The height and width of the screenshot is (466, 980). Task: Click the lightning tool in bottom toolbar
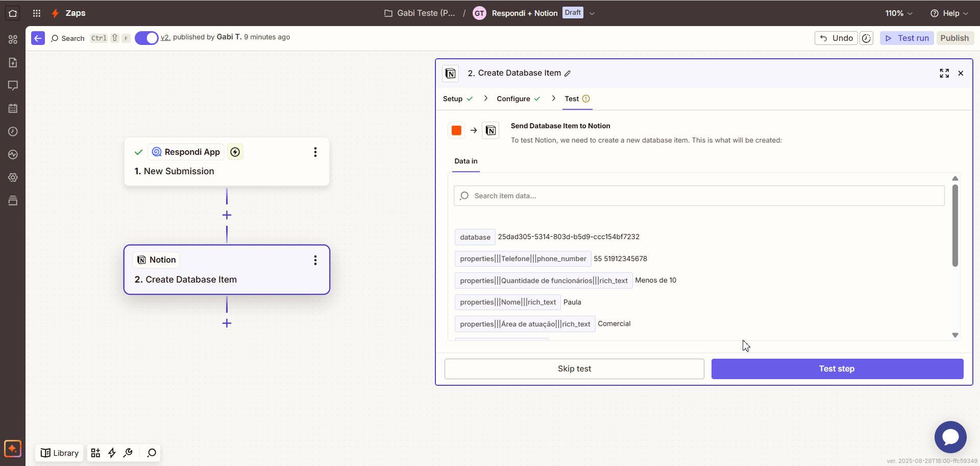112,453
